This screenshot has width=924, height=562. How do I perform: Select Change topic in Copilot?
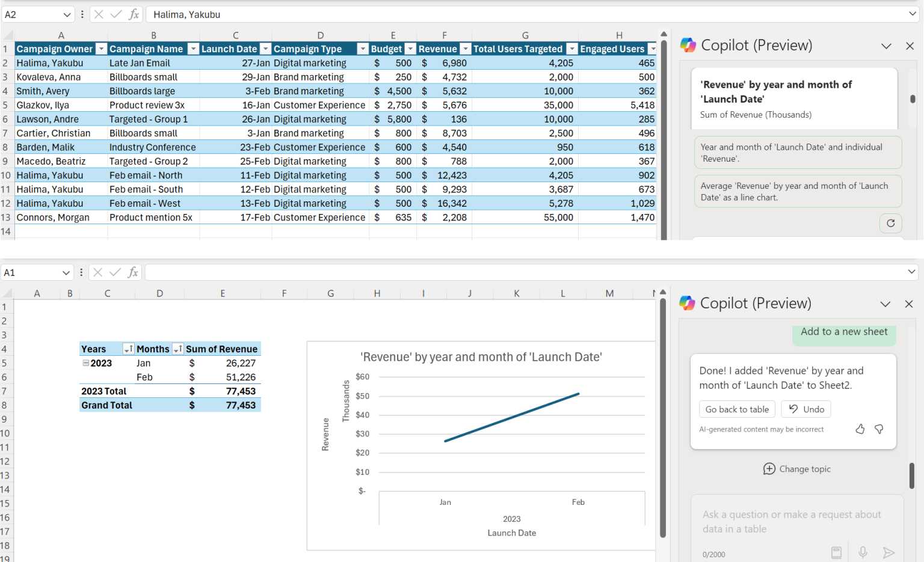[x=796, y=469]
